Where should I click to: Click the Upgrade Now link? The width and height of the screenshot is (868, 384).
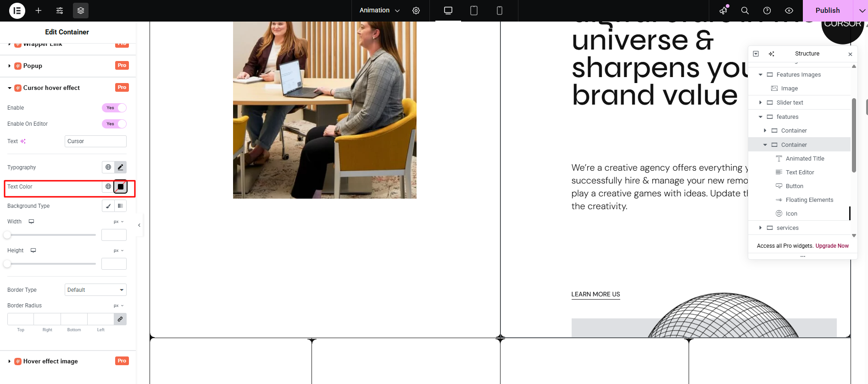click(832, 246)
